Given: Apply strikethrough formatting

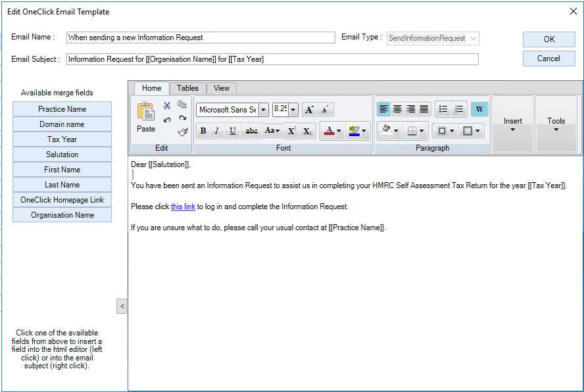Looking at the screenshot, I should tap(251, 131).
